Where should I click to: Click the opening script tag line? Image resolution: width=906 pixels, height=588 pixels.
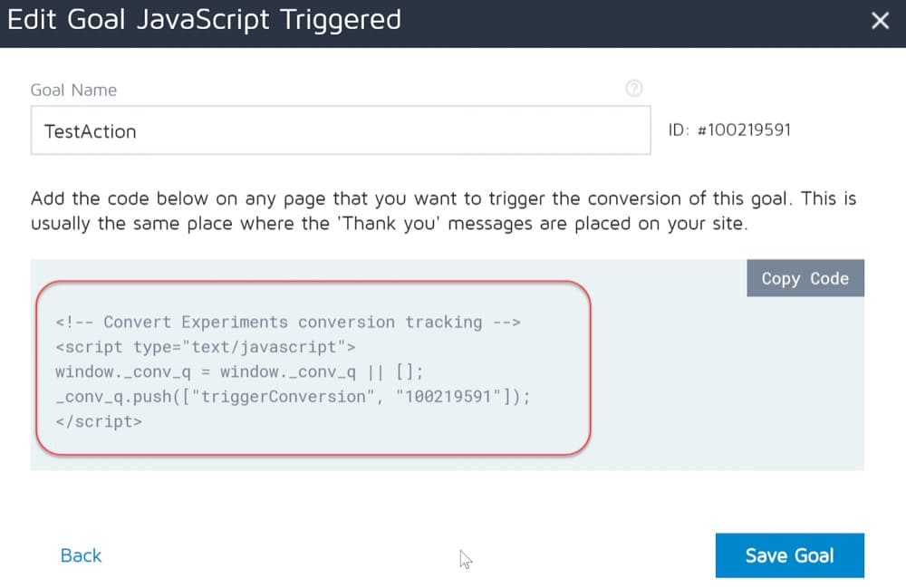pos(205,347)
